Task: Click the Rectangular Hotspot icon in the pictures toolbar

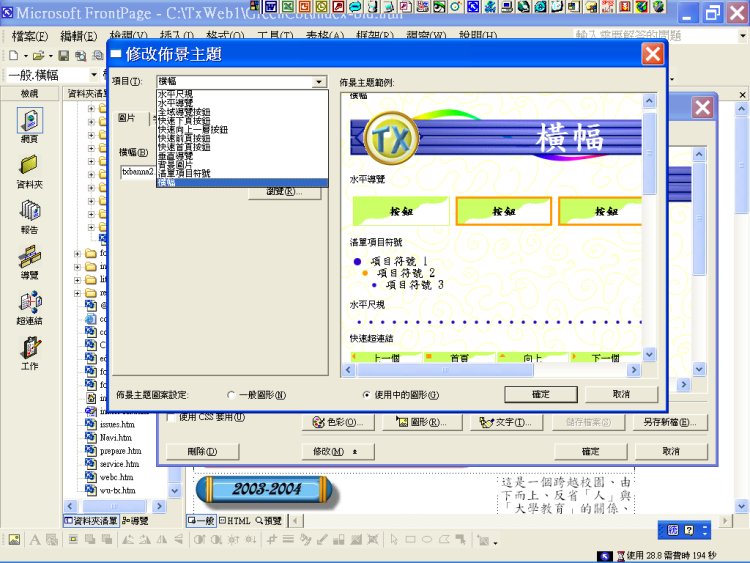Action: [410, 540]
